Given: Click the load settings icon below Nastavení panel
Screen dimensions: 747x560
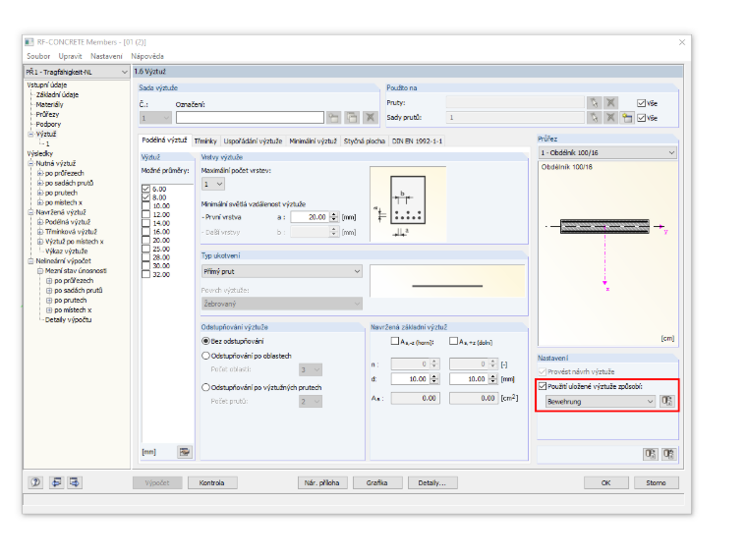Looking at the screenshot, I should click(x=651, y=454).
